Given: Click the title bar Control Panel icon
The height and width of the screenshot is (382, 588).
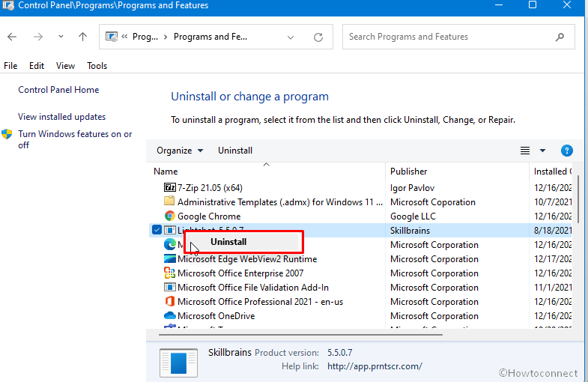Looking at the screenshot, I should pyautogui.click(x=8, y=5).
